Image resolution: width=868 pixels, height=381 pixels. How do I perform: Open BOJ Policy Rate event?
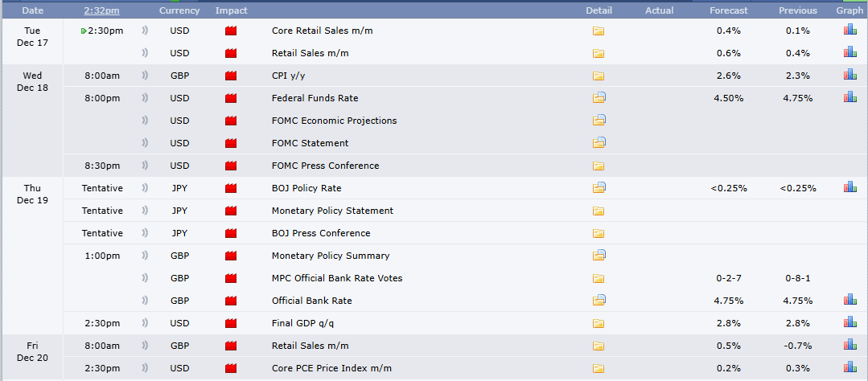pyautogui.click(x=306, y=188)
